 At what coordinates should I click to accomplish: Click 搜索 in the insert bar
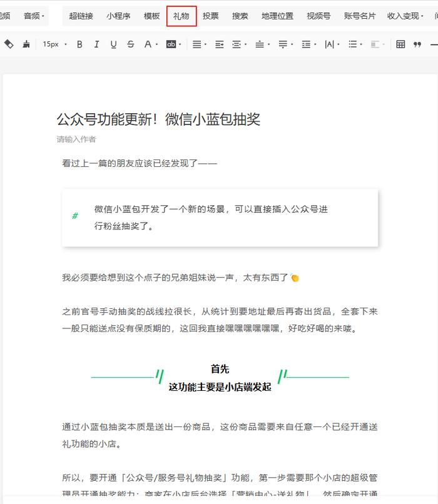pos(240,16)
